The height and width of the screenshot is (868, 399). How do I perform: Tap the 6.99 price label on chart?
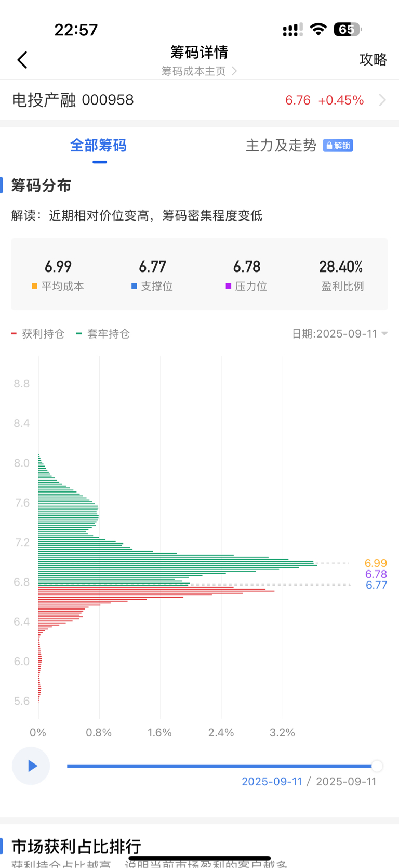coord(376,563)
